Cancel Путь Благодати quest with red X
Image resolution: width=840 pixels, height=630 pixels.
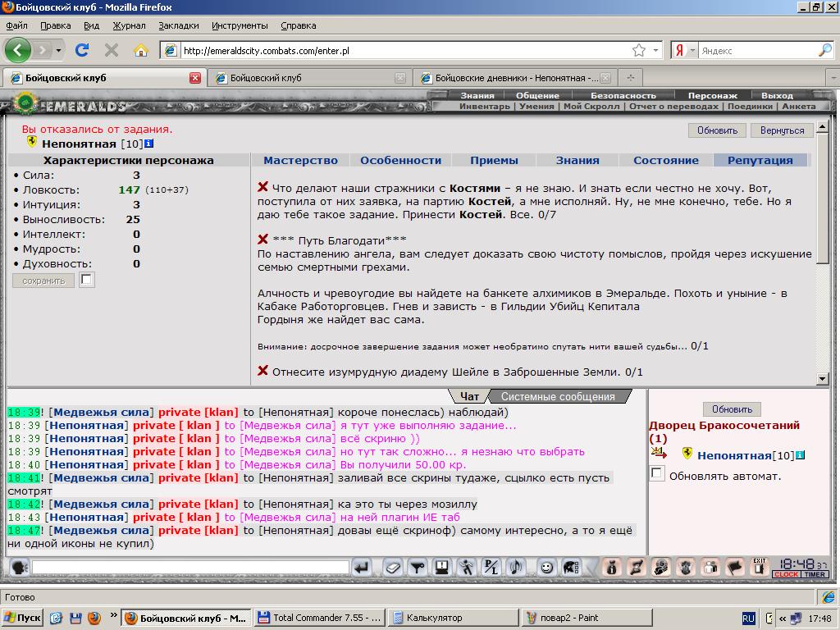point(262,239)
